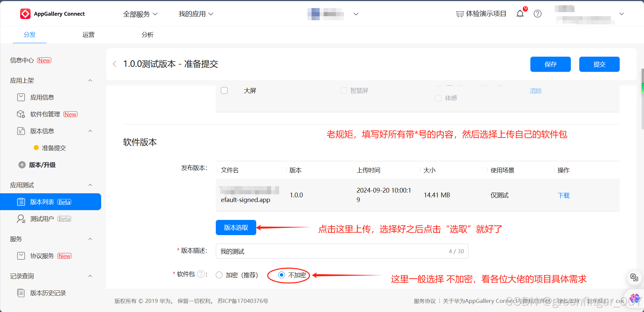
Task: Click the 提交 button
Action: click(x=599, y=64)
